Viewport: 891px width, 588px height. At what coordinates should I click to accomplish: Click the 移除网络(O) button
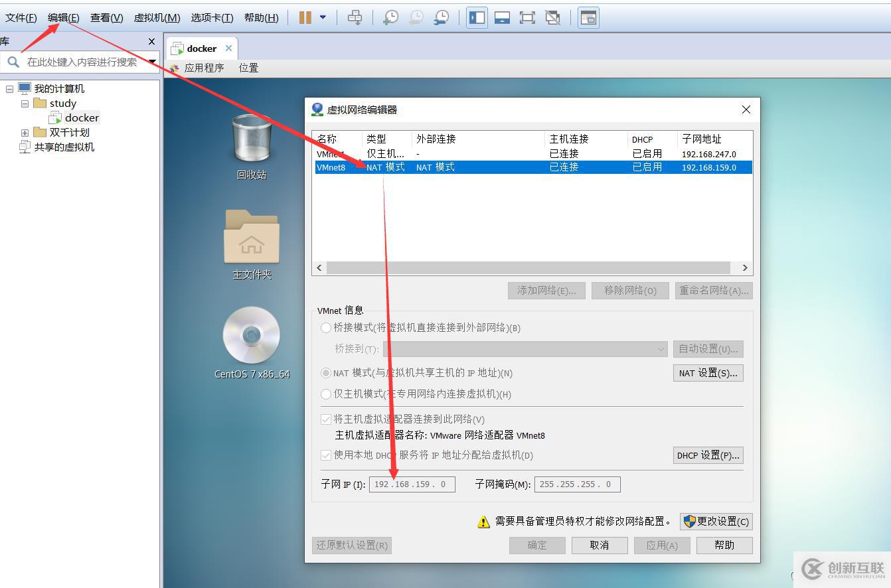(x=631, y=291)
